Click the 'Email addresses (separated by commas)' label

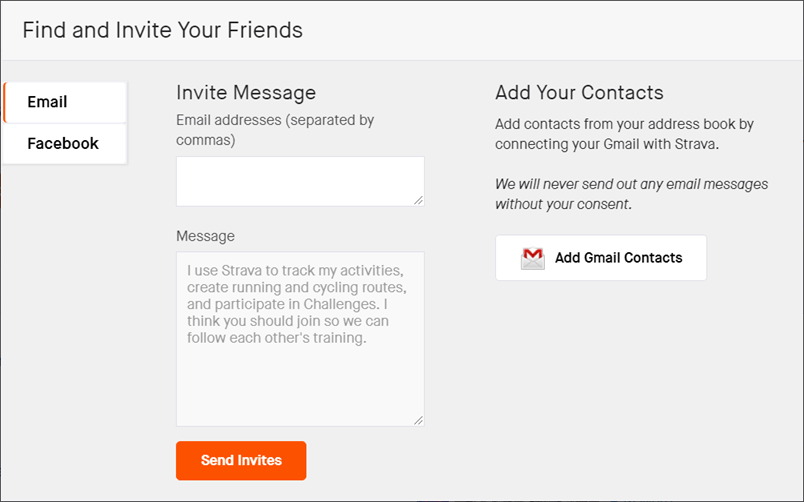274,130
